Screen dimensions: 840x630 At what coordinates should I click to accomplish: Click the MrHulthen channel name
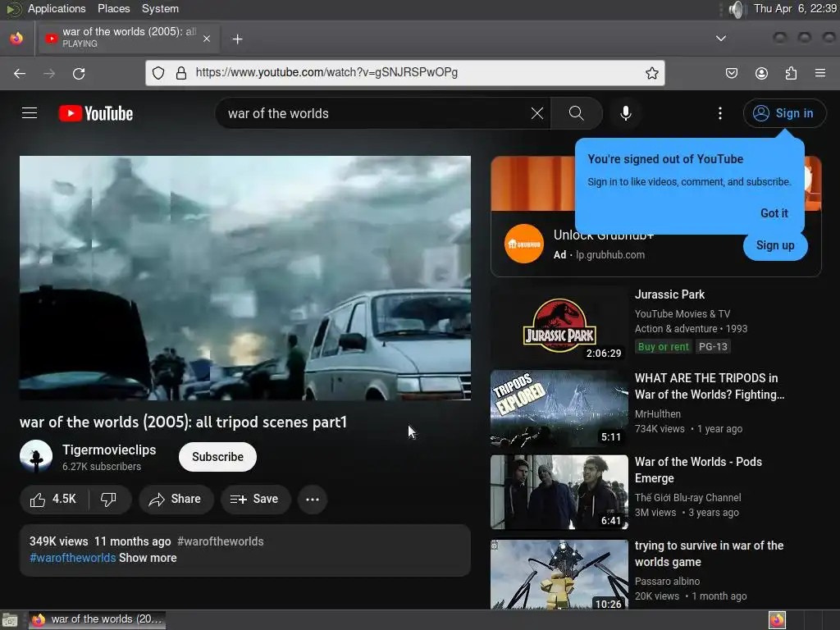pyautogui.click(x=658, y=414)
